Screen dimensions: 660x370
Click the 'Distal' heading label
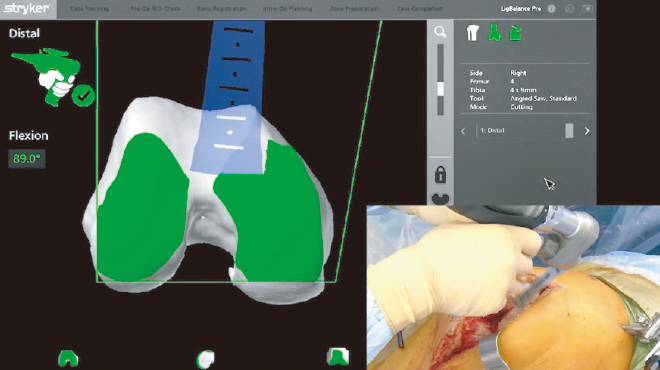click(24, 33)
